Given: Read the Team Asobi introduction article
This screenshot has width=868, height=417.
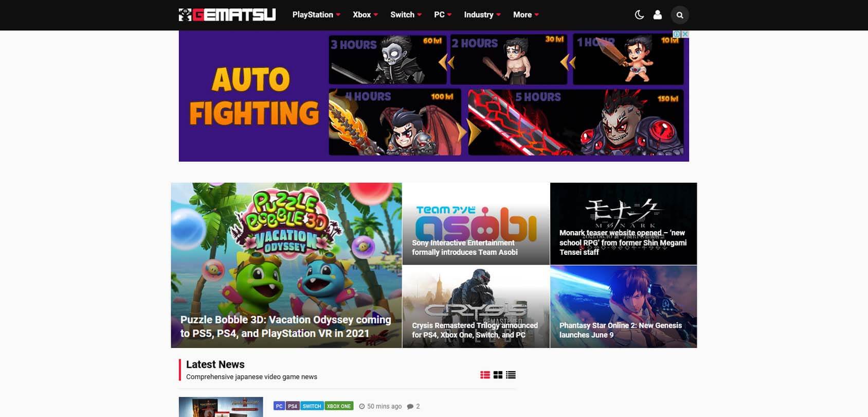Looking at the screenshot, I should click(476, 224).
